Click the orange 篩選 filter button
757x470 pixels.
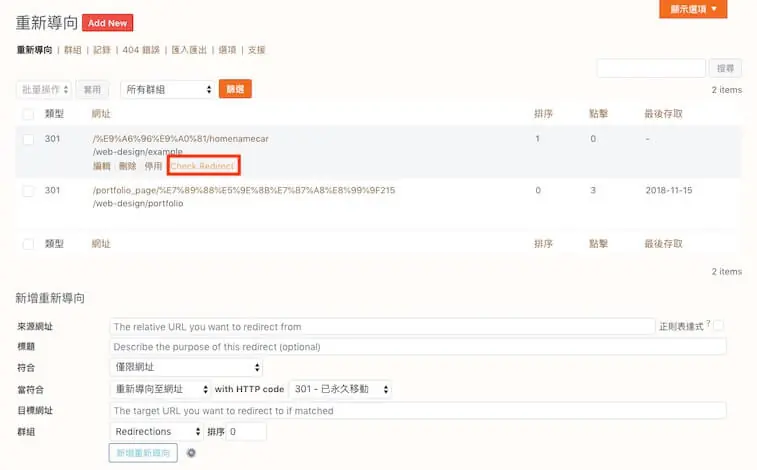235,89
